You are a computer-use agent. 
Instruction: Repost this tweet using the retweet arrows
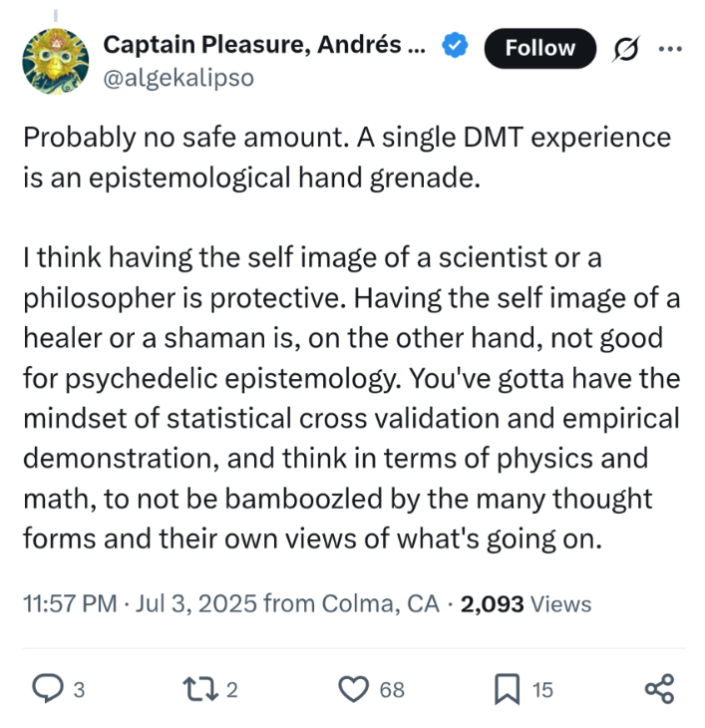point(200,689)
